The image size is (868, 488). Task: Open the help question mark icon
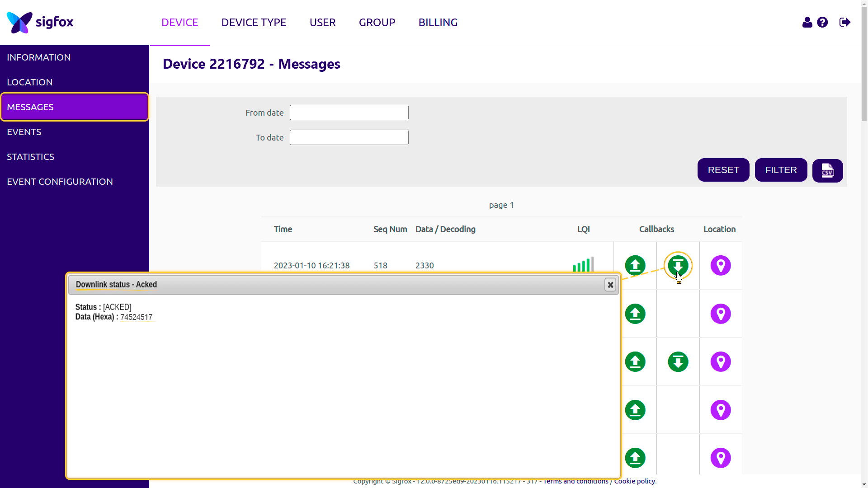coord(822,22)
